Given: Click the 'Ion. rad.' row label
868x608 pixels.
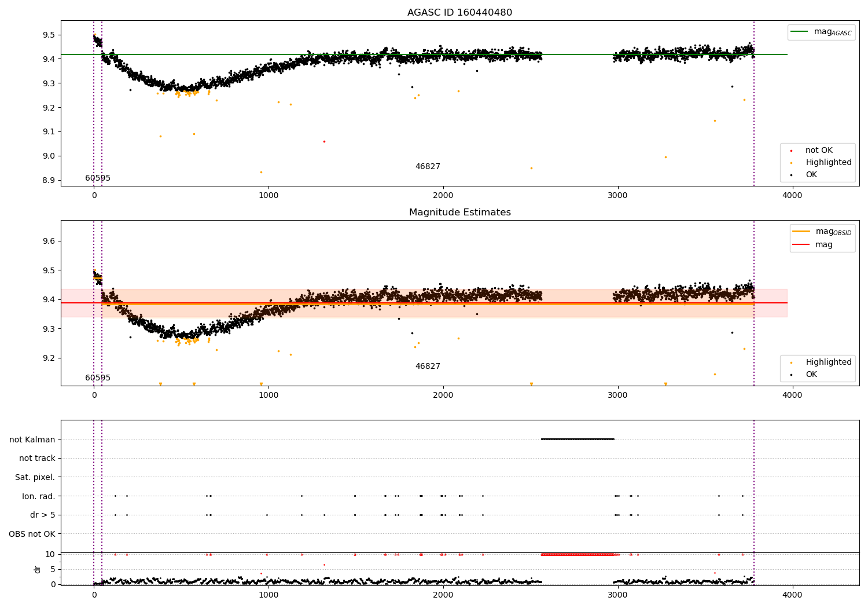Looking at the screenshot, I should pyautogui.click(x=39, y=496).
